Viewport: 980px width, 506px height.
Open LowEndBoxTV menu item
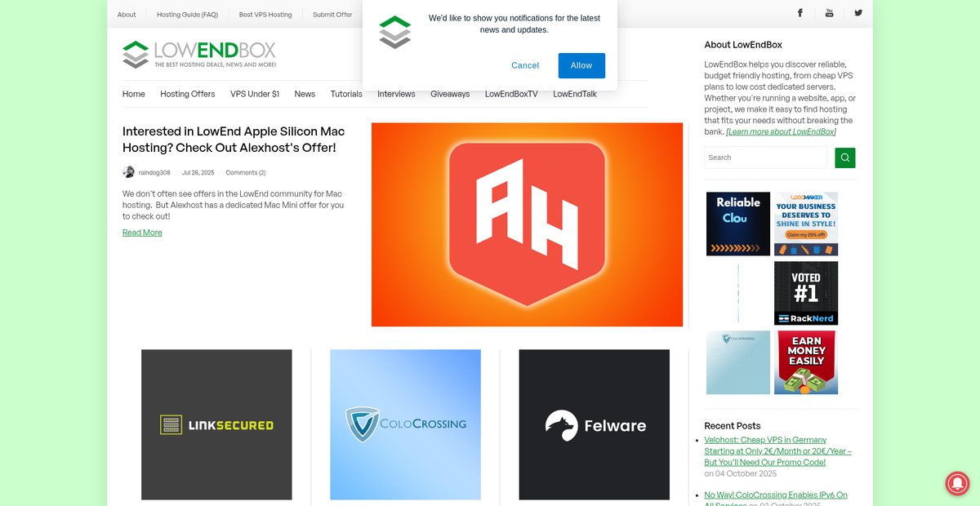[x=511, y=94]
